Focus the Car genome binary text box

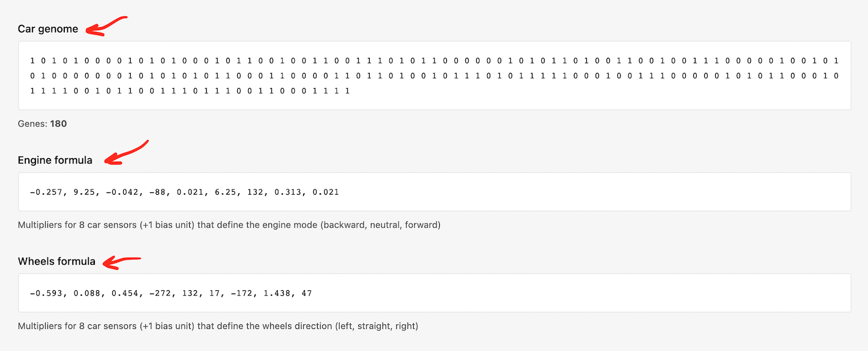pos(434,75)
